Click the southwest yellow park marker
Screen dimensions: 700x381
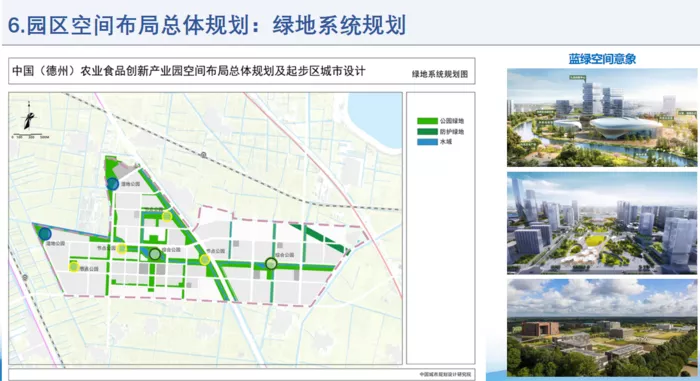(74, 267)
